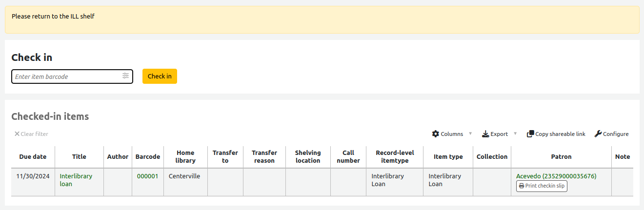Image resolution: width=644 pixels, height=210 pixels.
Task: Sort table by Due date column
Action: 33,157
